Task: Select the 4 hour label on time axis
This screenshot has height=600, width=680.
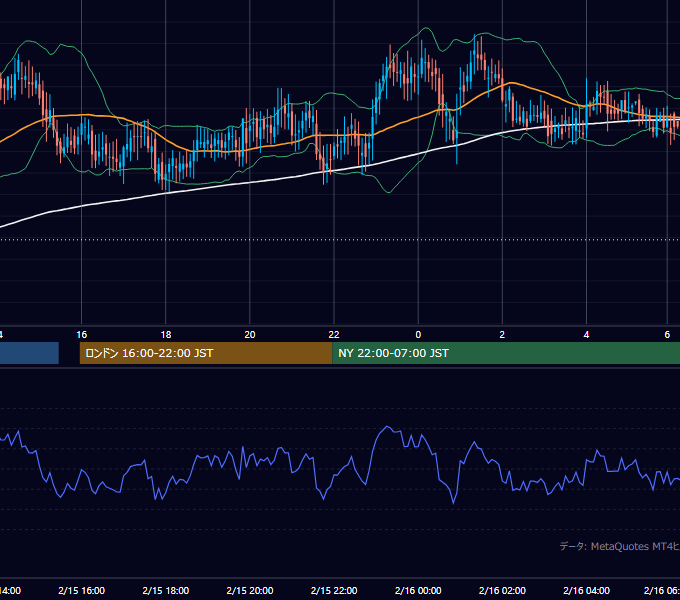Action: [x=586, y=335]
